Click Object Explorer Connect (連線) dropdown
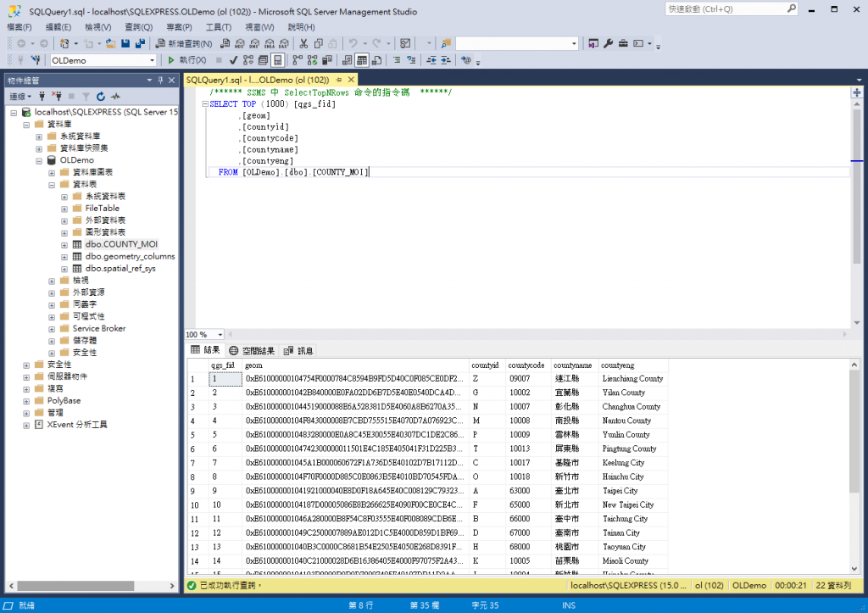The image size is (868, 613). pyautogui.click(x=20, y=97)
